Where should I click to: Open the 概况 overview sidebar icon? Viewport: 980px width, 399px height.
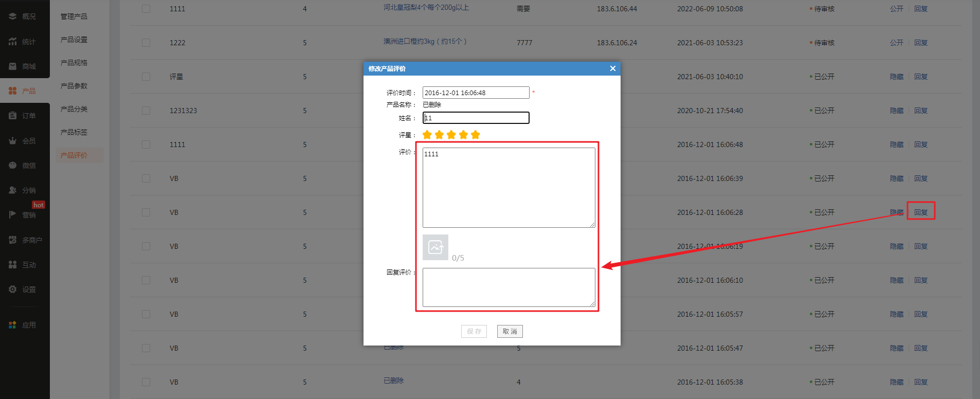point(13,16)
